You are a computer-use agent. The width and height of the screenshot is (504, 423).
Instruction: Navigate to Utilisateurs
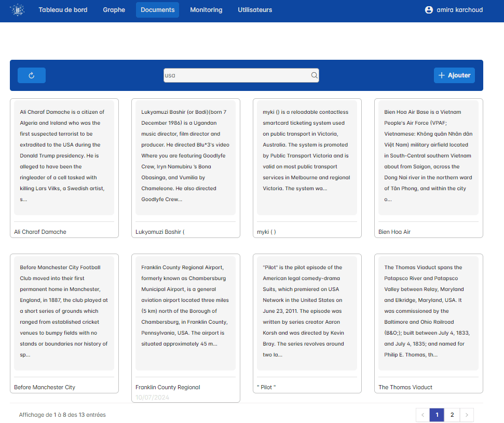254,9
